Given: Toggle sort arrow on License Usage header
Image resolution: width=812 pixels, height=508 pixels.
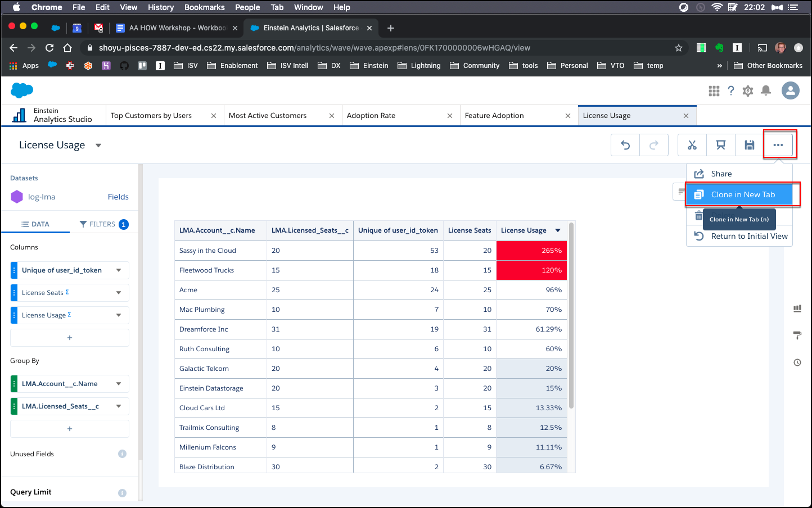Looking at the screenshot, I should point(558,230).
